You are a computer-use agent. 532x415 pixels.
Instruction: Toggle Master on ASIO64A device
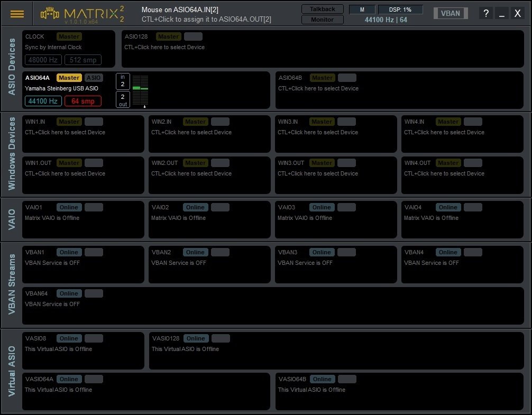[69, 78]
